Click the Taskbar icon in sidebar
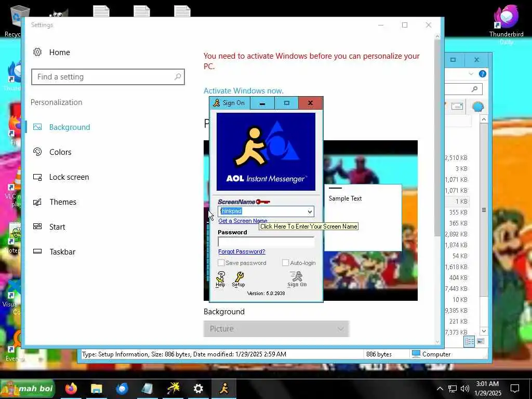This screenshot has width=532, height=399. click(x=37, y=251)
